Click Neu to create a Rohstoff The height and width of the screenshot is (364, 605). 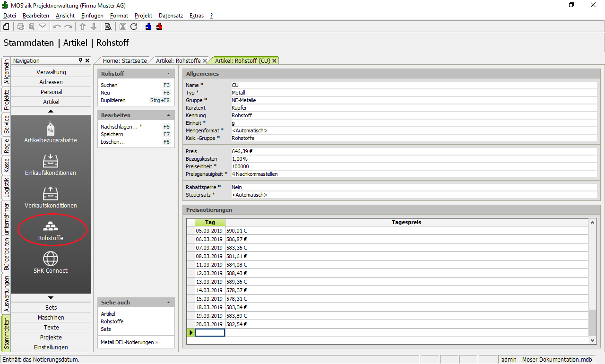click(105, 93)
